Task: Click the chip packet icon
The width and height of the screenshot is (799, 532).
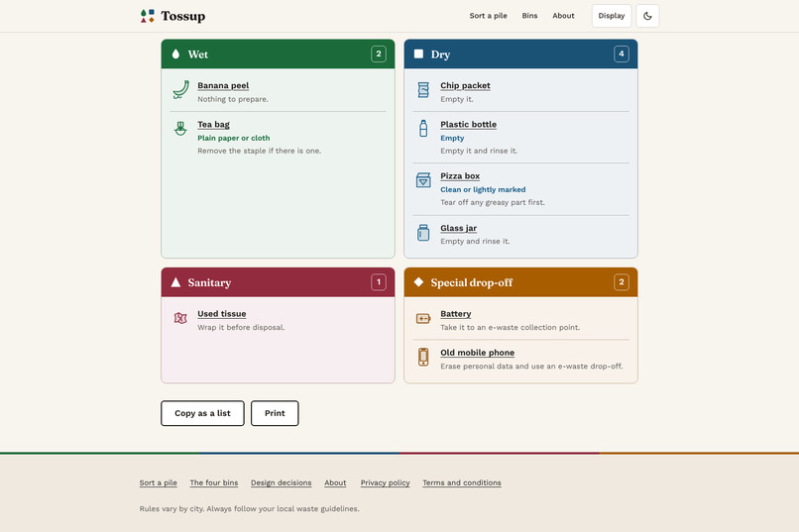Action: [423, 89]
